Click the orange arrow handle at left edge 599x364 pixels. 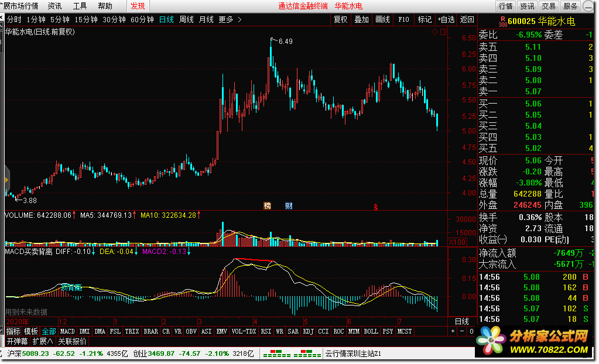click(6, 180)
